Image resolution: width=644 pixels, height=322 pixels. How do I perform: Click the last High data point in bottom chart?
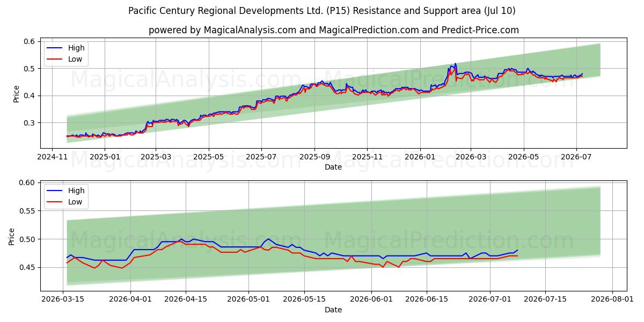(x=517, y=250)
